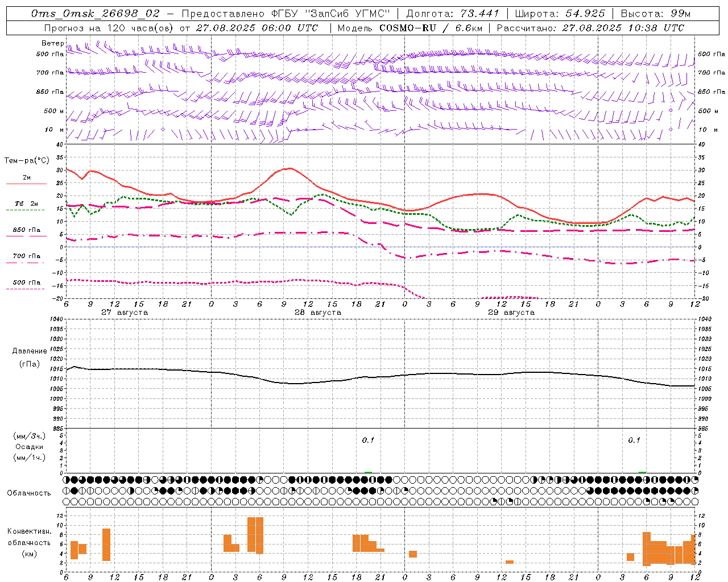Click the computed time 10:38 UTC
Viewport: 728px width, 582px height.
(x=657, y=27)
